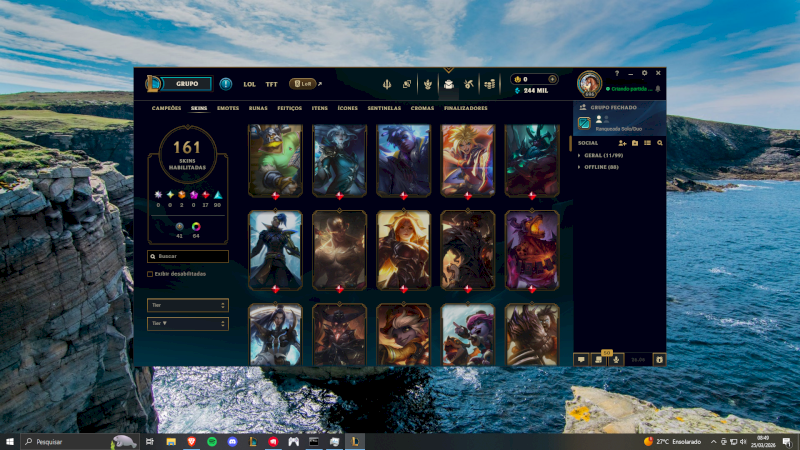Click the add folder icon in Social
The width and height of the screenshot is (800, 450).
coord(635,143)
